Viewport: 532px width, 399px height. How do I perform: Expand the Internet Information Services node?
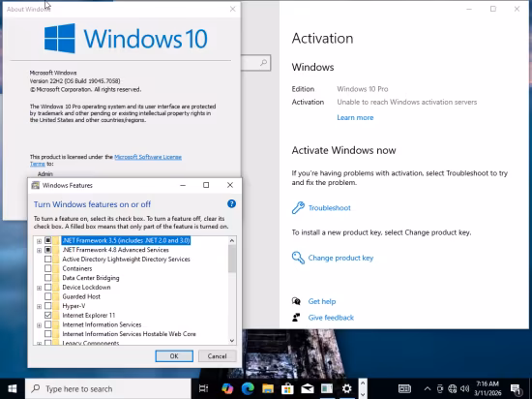(x=39, y=325)
